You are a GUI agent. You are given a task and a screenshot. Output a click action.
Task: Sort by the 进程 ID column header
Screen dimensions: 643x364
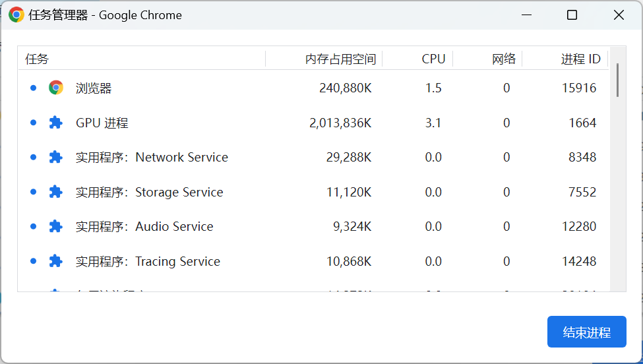tap(580, 59)
